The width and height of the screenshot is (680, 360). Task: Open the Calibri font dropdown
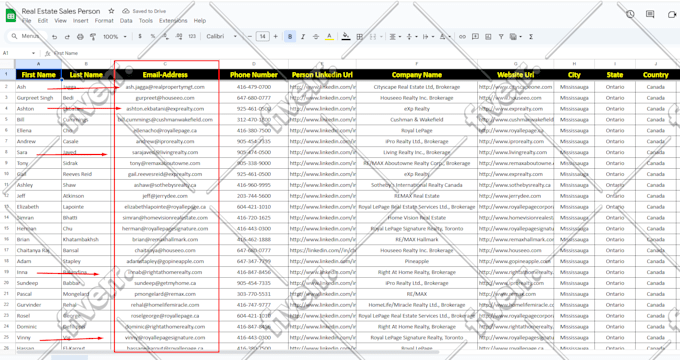coord(222,36)
